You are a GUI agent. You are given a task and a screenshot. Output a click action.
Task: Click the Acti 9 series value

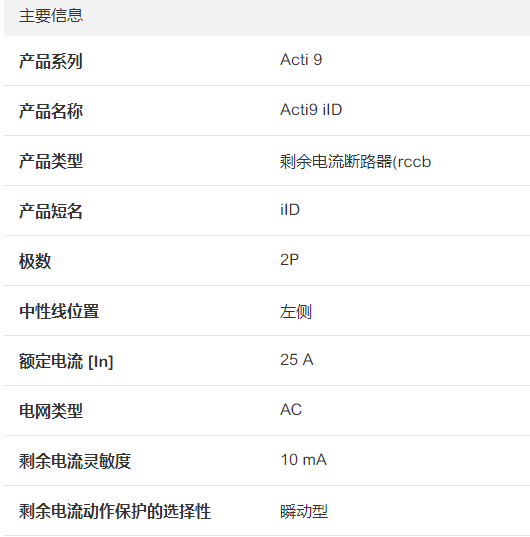(301, 60)
